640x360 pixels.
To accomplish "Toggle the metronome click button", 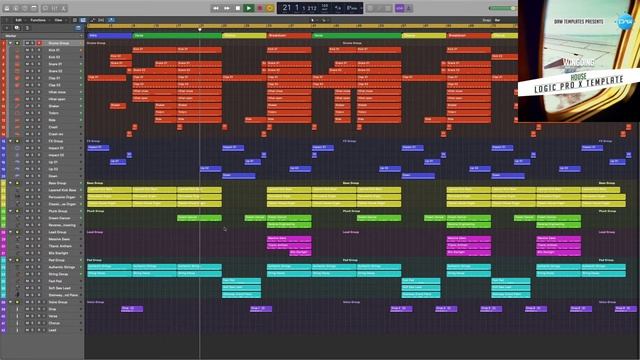I will click(409, 8).
